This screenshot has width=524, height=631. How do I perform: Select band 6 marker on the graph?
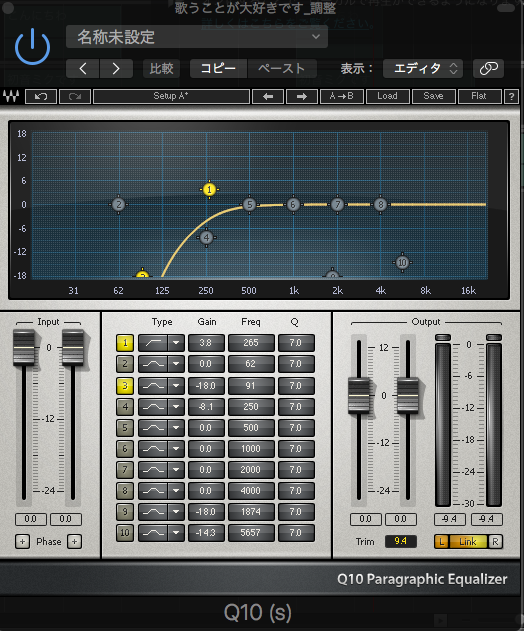pyautogui.click(x=293, y=204)
